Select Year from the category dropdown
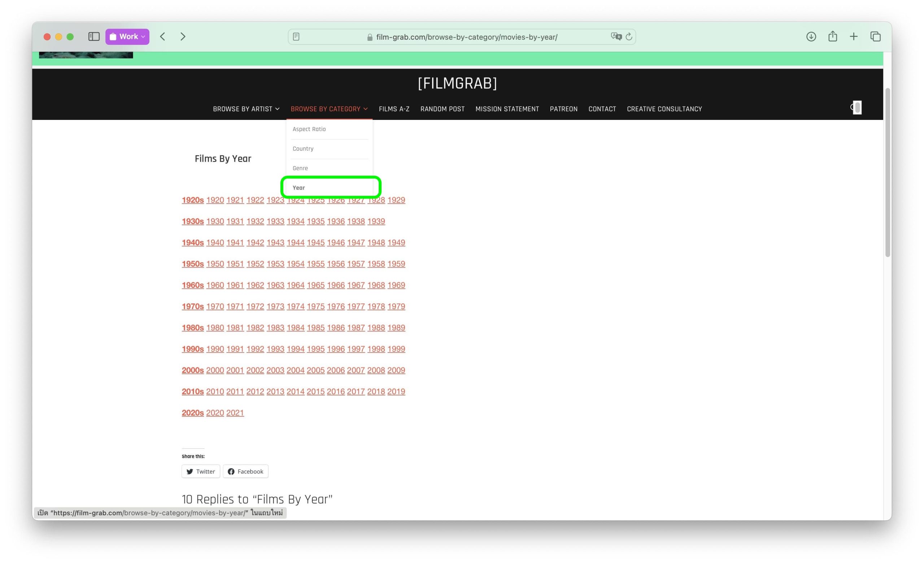This screenshot has width=924, height=563. 299,187
